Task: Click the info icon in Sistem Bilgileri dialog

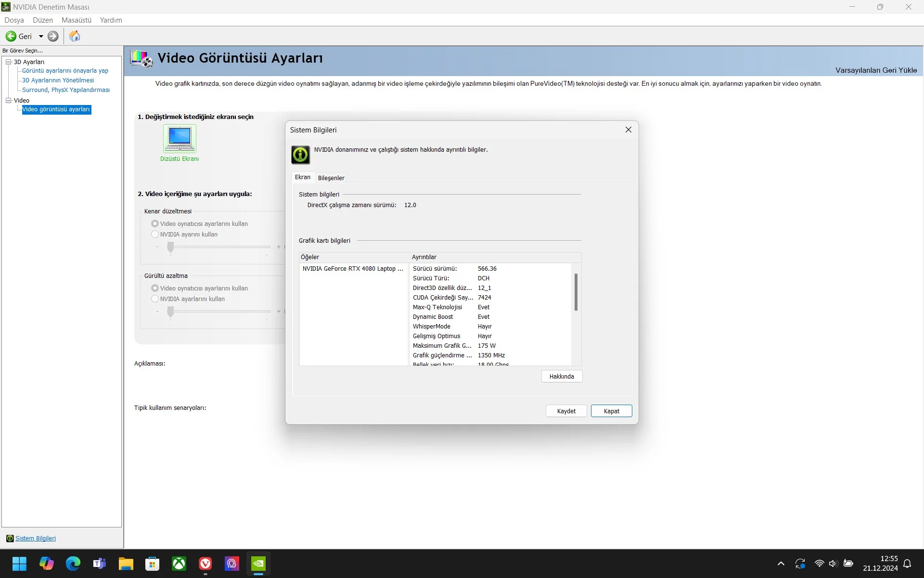Action: coord(300,155)
